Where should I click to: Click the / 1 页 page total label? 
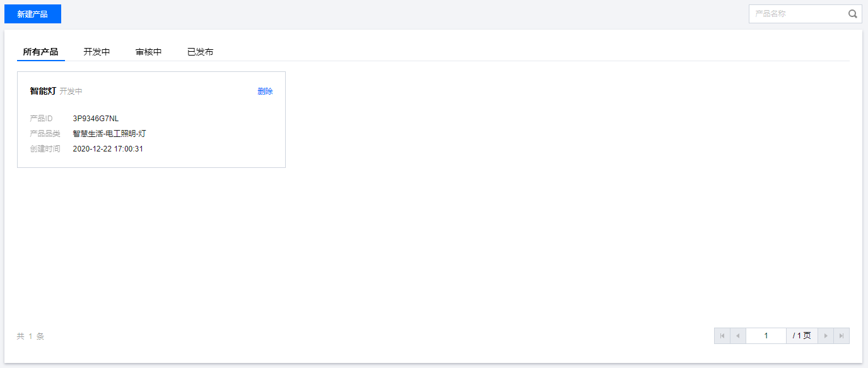coord(802,336)
